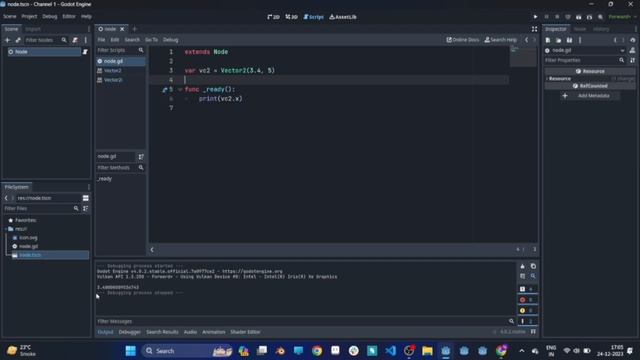640x360 pixels.
Task: Collapse the scripts panel with left arrow
Action: pyautogui.click(x=152, y=249)
